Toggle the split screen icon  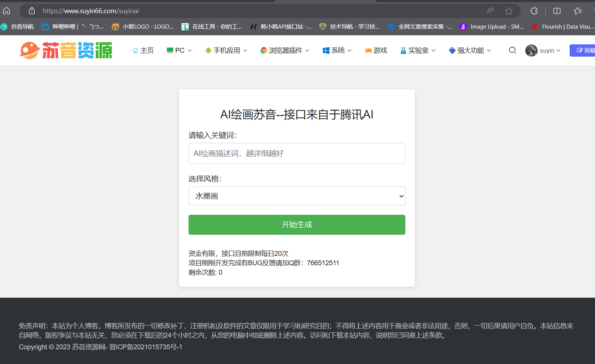click(557, 11)
